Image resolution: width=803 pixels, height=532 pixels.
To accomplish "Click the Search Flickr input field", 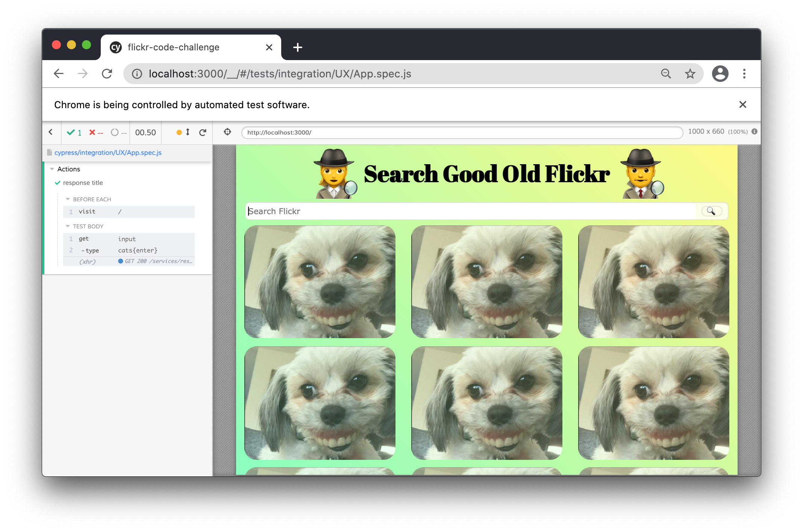I will tap(471, 211).
